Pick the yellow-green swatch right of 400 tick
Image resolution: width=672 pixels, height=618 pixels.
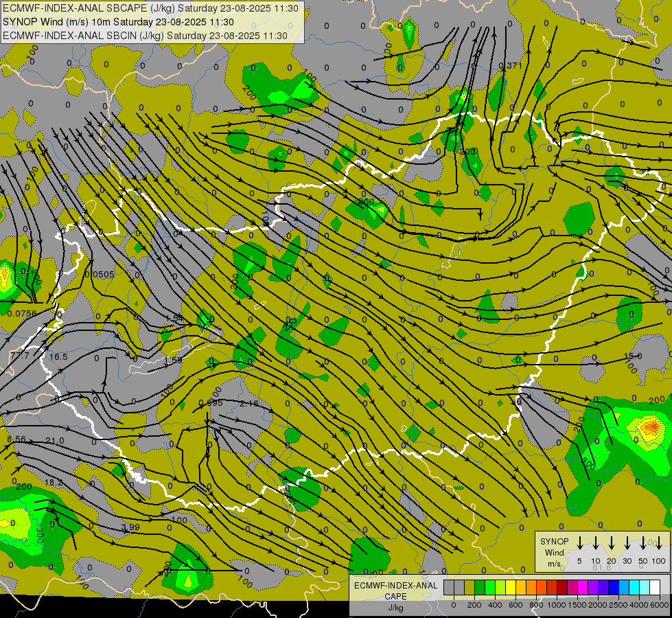(x=500, y=587)
